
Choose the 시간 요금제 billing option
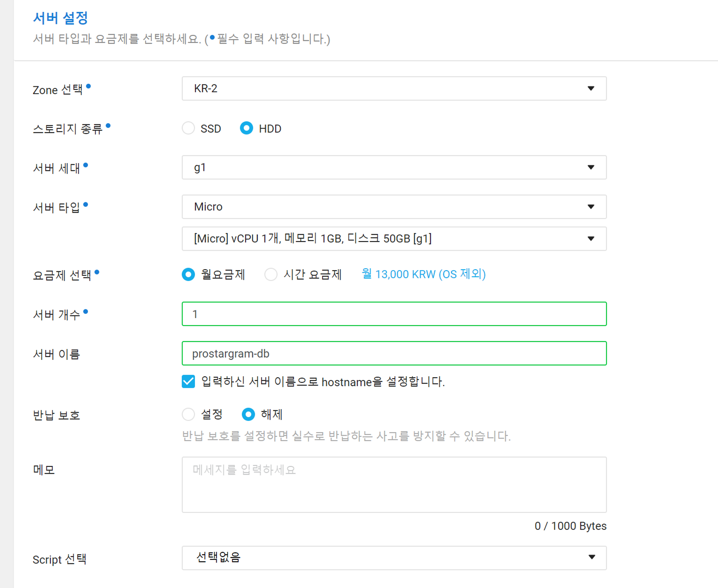[271, 274]
